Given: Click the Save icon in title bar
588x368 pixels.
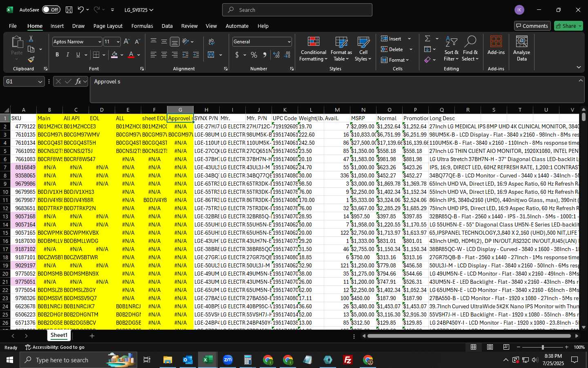Looking at the screenshot, I should [x=69, y=10].
